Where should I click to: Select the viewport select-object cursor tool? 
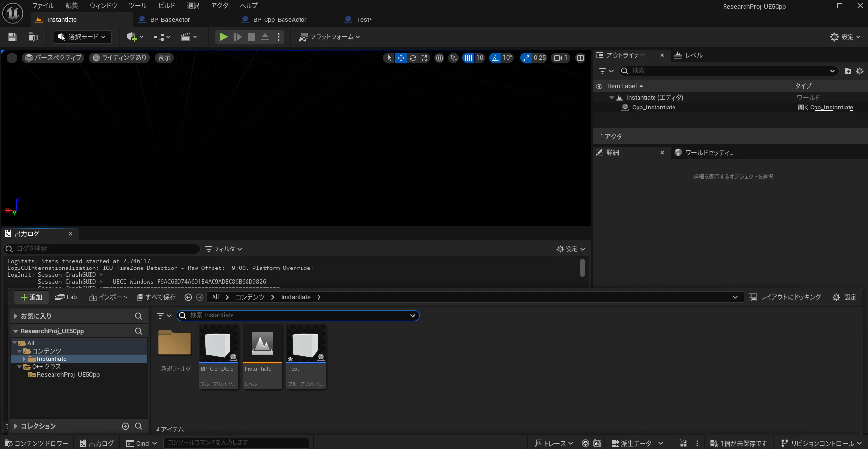pyautogui.click(x=389, y=58)
